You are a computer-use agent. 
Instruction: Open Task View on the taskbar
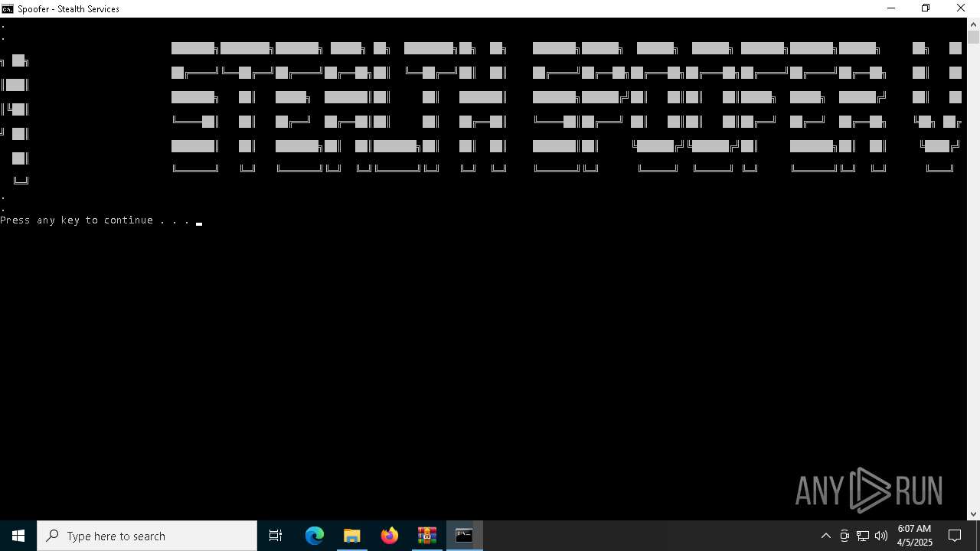[x=276, y=536]
